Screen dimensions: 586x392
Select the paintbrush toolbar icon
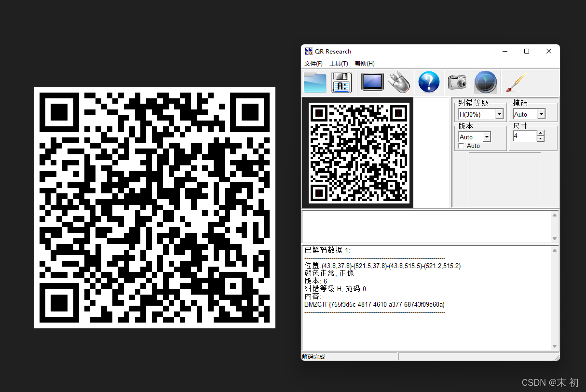point(516,82)
